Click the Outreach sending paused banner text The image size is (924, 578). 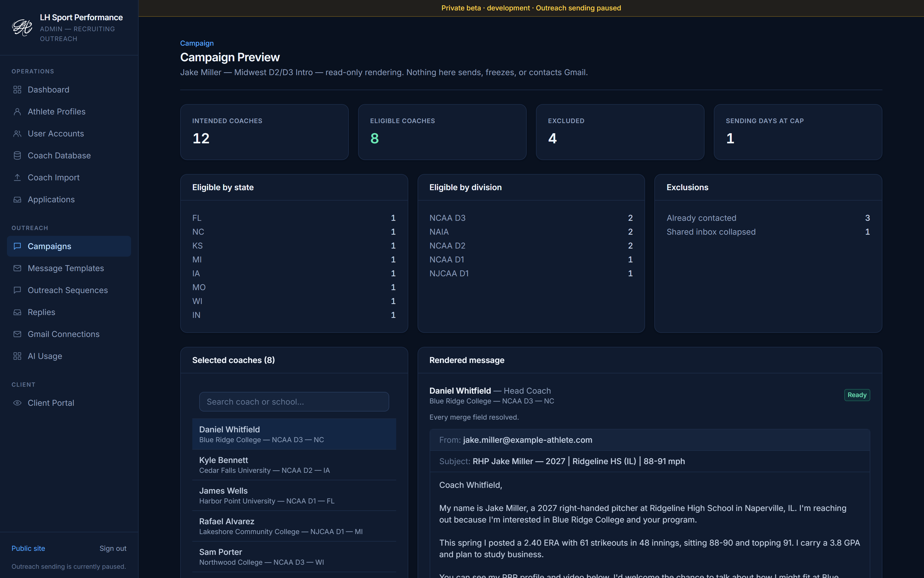click(x=578, y=8)
